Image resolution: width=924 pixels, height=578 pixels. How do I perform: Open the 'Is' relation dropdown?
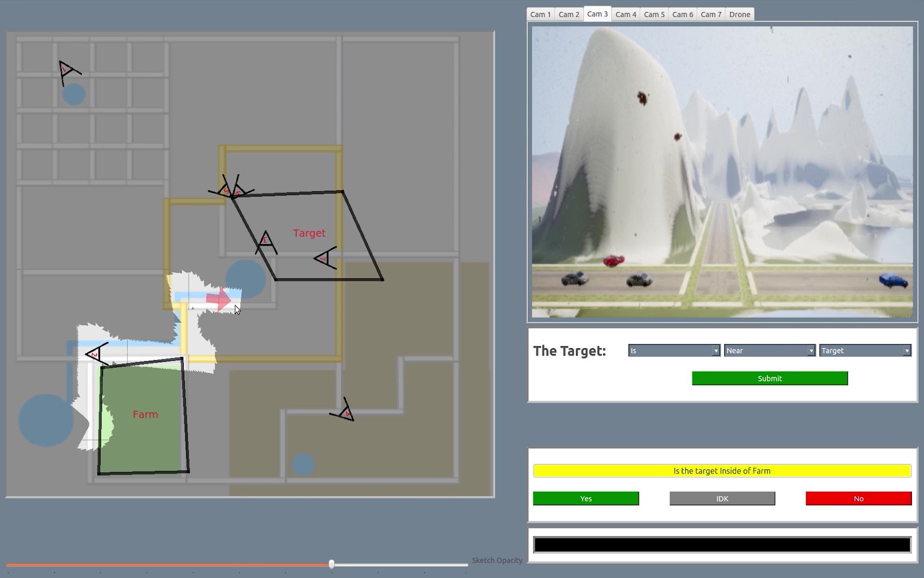(x=674, y=351)
